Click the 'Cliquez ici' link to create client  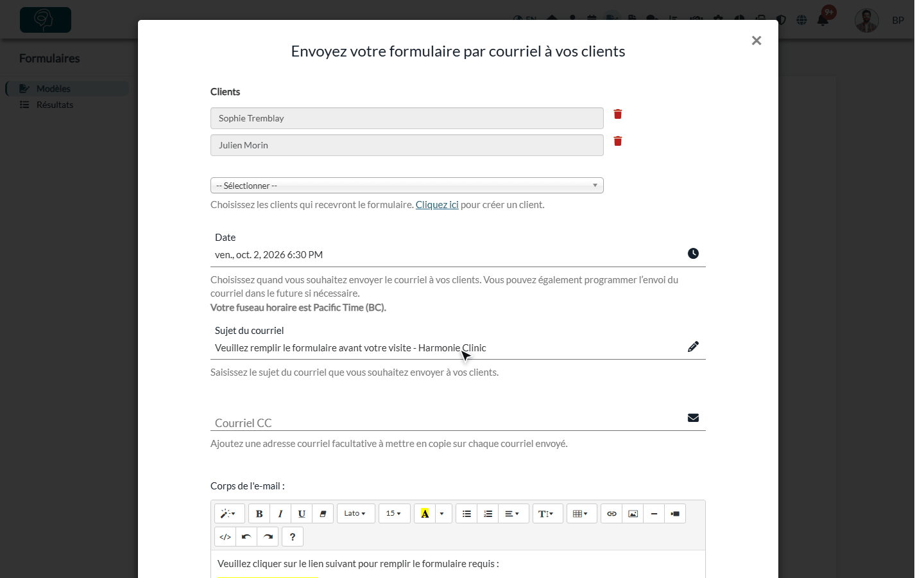point(437,205)
